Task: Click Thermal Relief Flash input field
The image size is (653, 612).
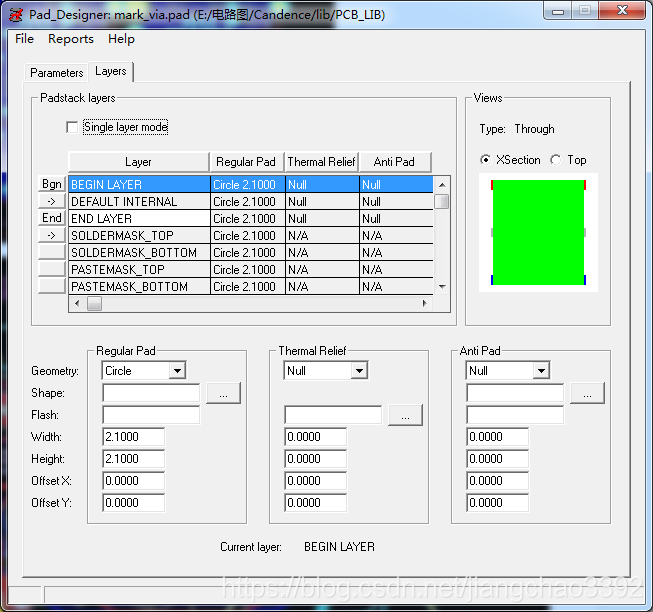Action: [333, 415]
